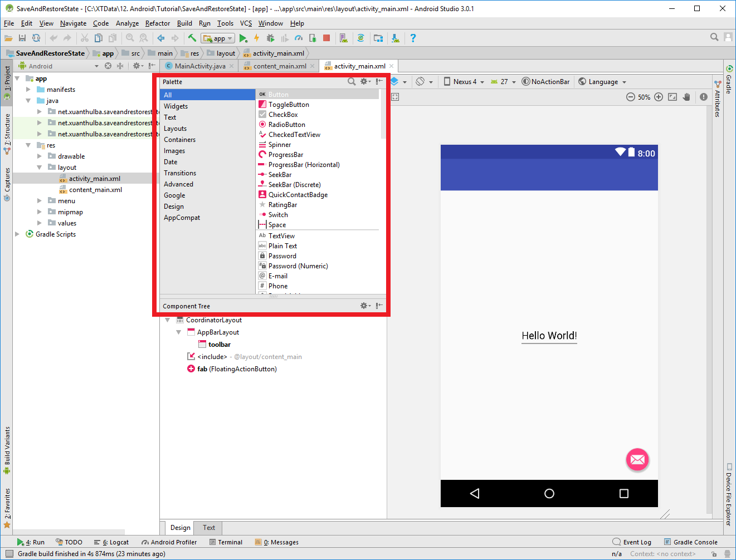Open the Project Structure icon
The width and height of the screenshot is (736, 560).
pyautogui.click(x=378, y=38)
